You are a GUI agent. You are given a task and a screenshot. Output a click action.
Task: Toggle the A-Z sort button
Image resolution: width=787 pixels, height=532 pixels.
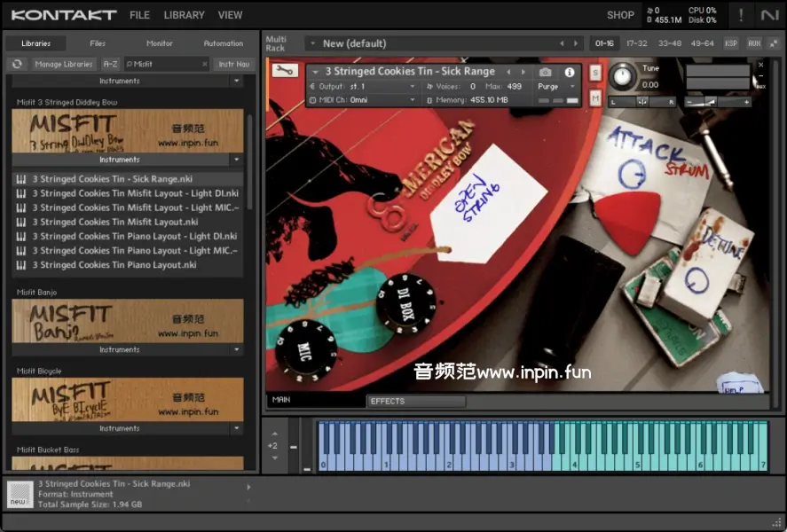pyautogui.click(x=110, y=64)
